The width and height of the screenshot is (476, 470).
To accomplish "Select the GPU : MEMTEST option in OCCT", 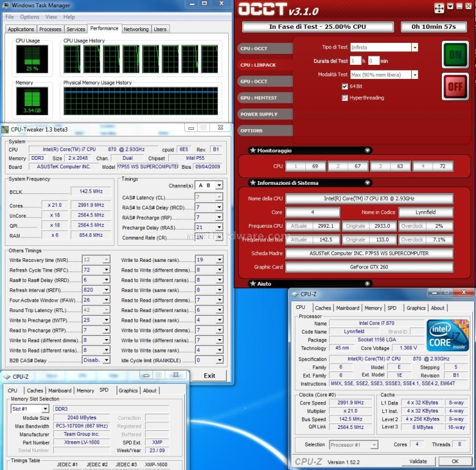I will click(x=265, y=98).
